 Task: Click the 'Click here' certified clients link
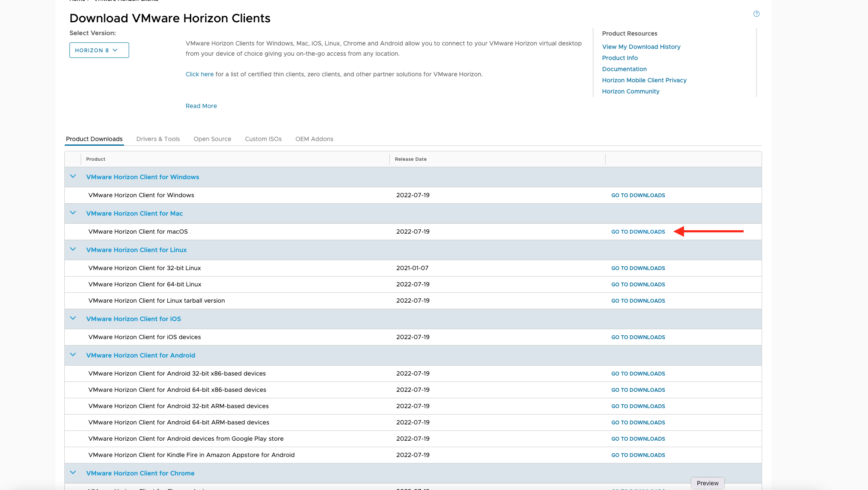199,74
